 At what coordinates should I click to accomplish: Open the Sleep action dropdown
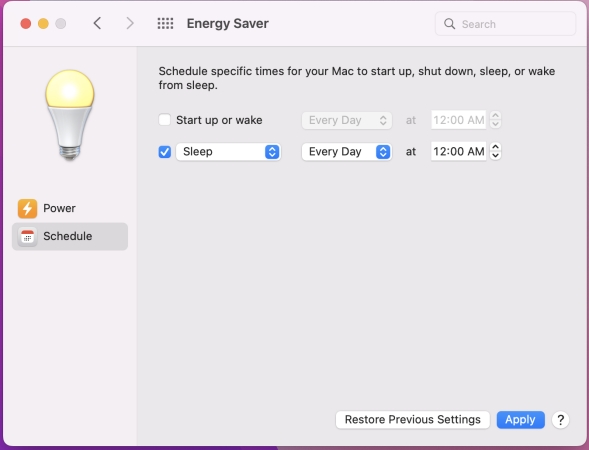point(228,152)
